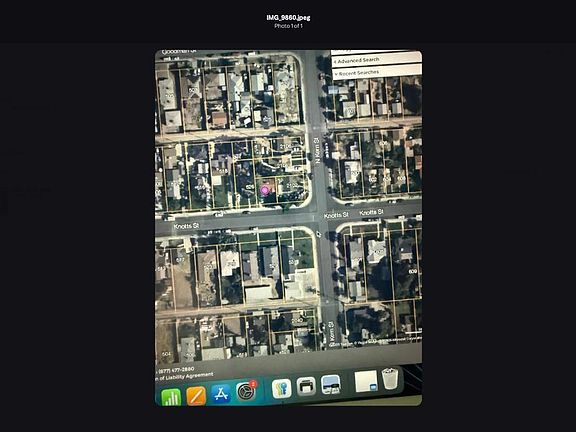
Task: Click the 'Photo 1 of 1' counter text
Action: point(288,26)
